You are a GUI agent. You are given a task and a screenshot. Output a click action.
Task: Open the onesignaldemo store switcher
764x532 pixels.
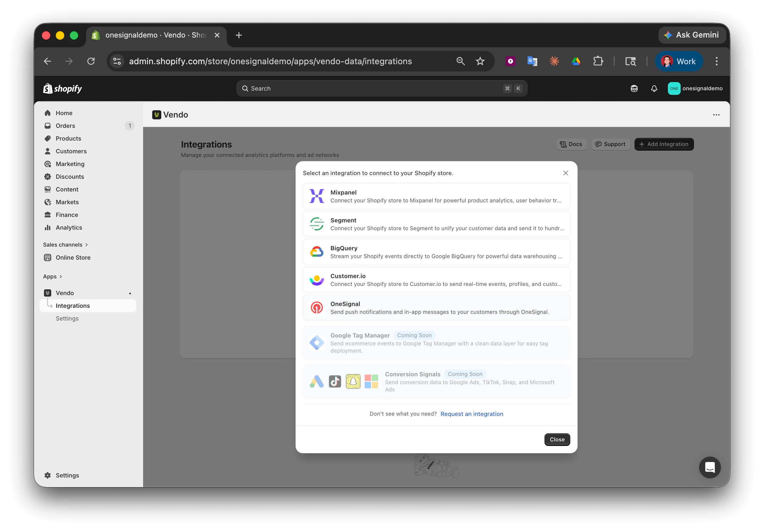point(695,88)
